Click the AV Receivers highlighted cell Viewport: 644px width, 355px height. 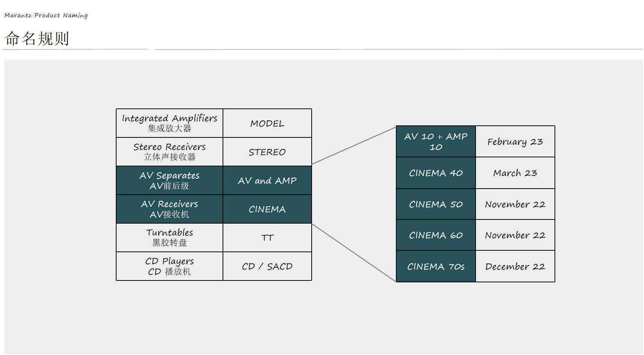click(x=169, y=209)
